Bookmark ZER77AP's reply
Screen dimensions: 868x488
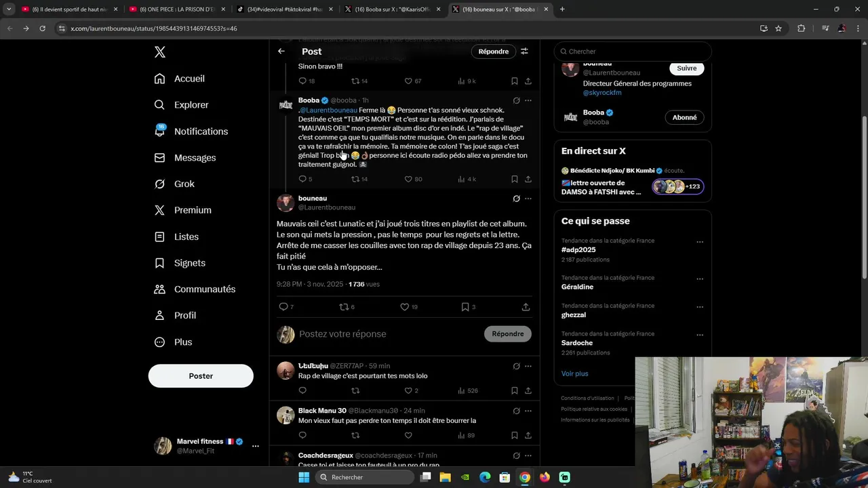coord(515,390)
